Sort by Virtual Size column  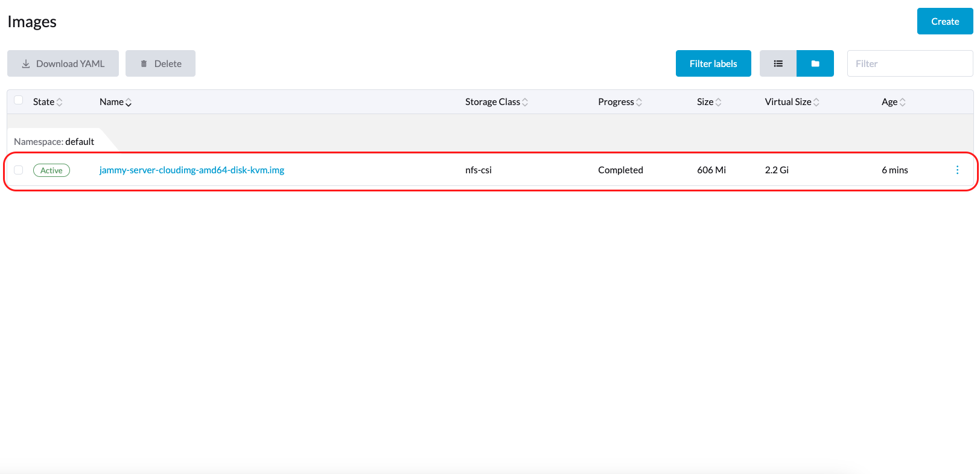792,102
